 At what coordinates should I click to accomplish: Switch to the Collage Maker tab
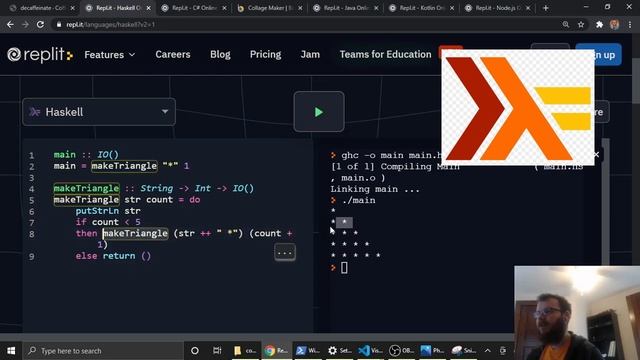pos(270,8)
